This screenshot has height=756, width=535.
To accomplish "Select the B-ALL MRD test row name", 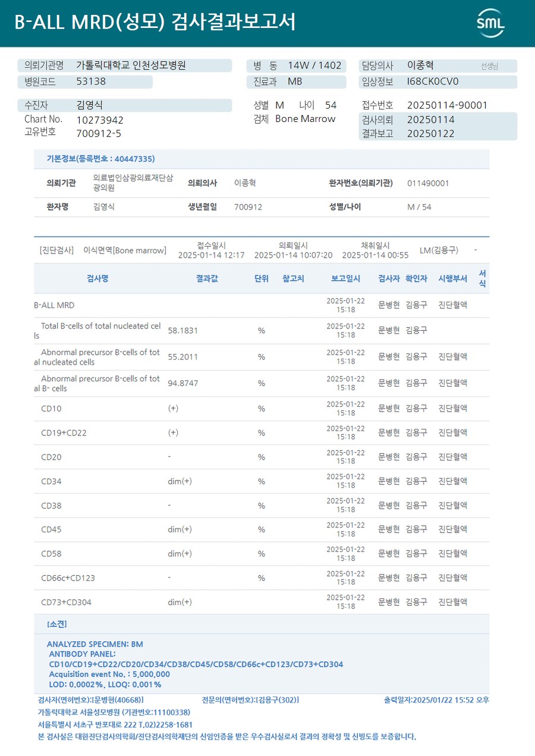I will click(x=54, y=305).
